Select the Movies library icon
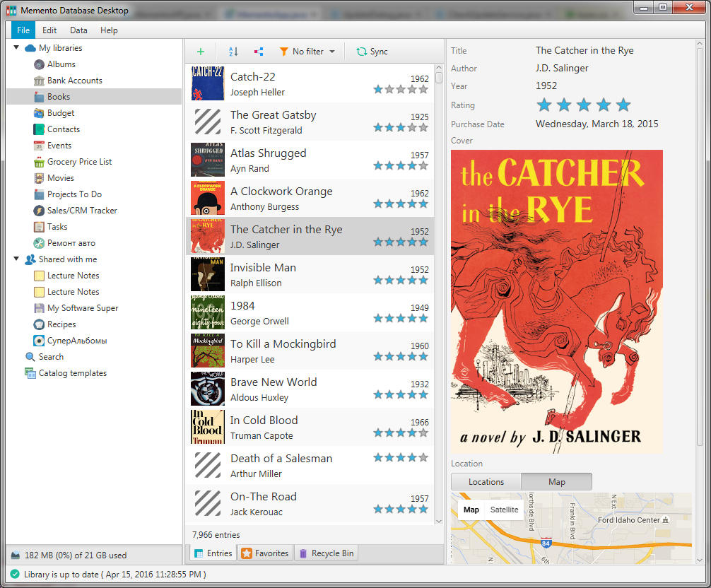Viewport: 711px width, 588px height. click(x=40, y=178)
